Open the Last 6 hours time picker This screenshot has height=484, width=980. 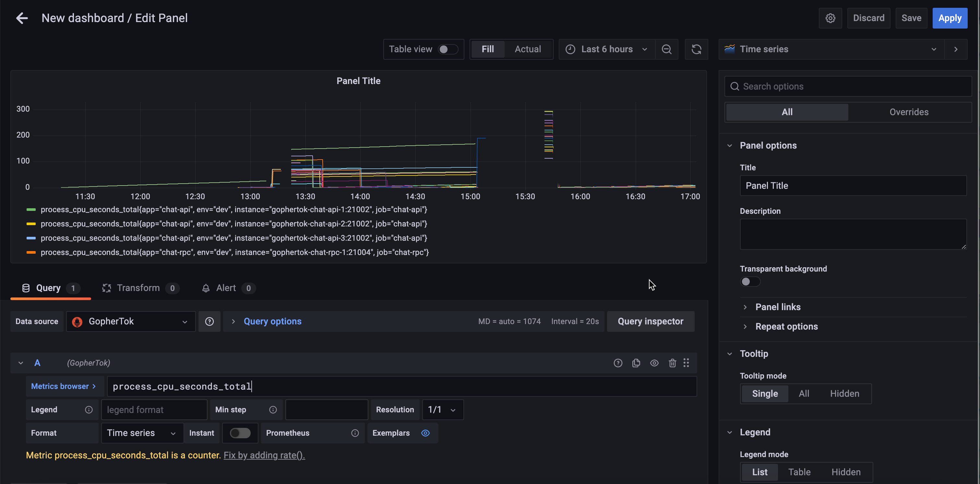(606, 49)
